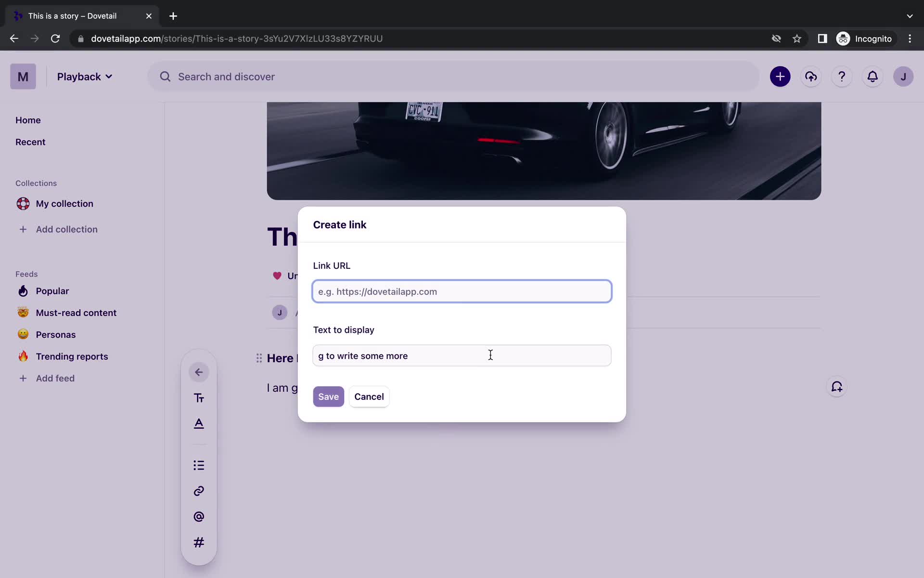Click the browser address bar URL

(x=237, y=39)
